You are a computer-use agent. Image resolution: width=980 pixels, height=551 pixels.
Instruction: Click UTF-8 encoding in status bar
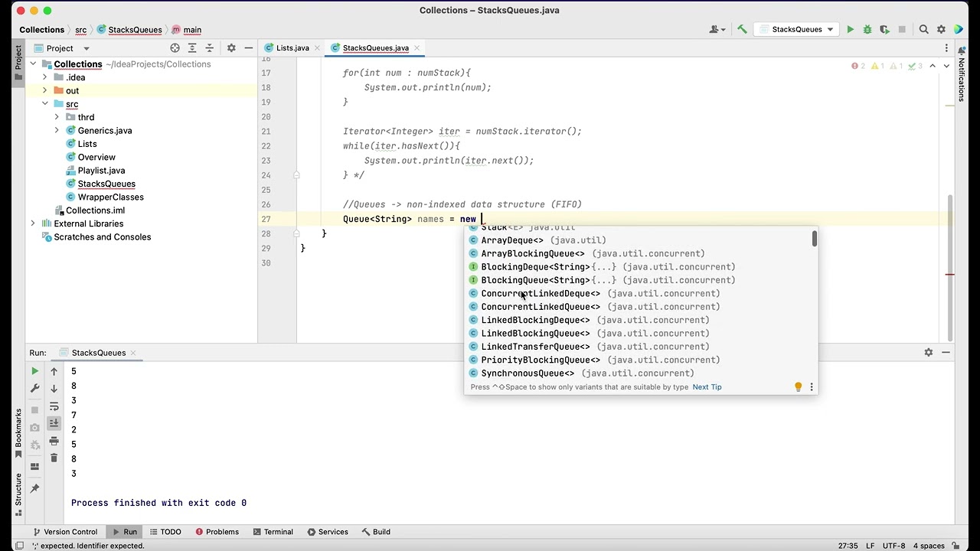point(893,546)
